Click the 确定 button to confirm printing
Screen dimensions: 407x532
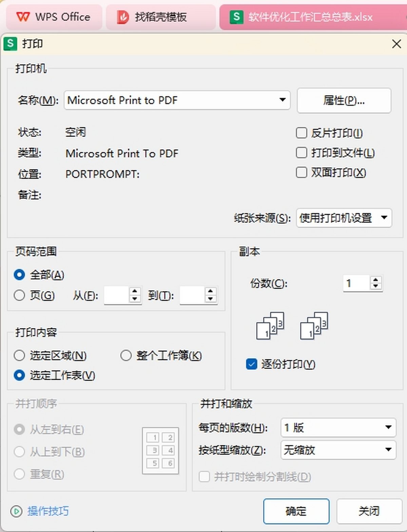point(296,512)
